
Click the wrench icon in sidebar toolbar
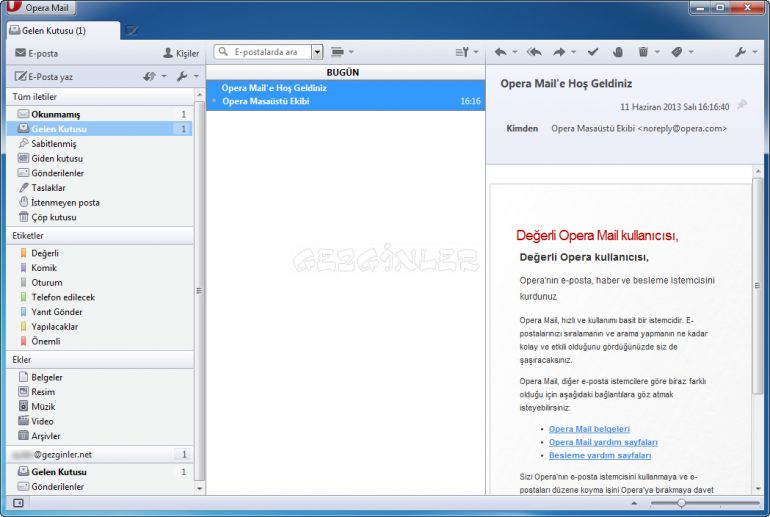(182, 76)
